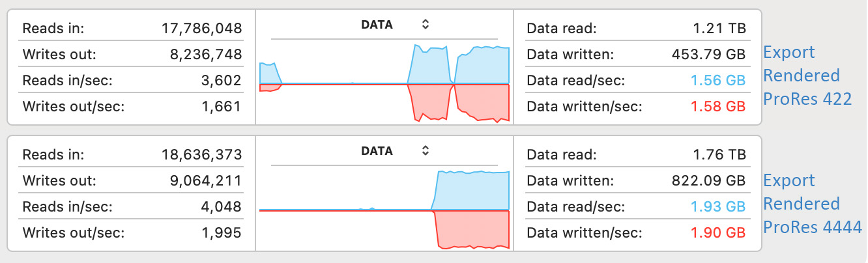This screenshot has height=263, width=868.
Task: Click the up-down chevron icon in the ProRes 4444 panel
Action: [x=425, y=151]
